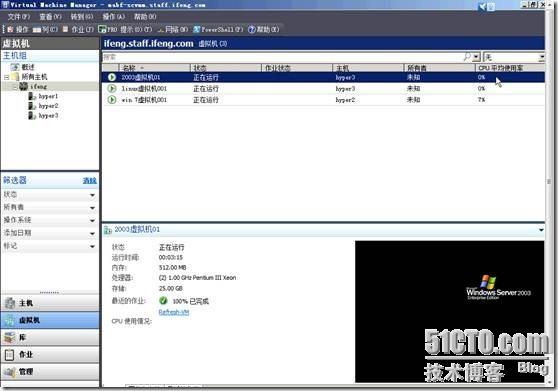
Task: Open the 文件 menu
Action: pos(19,17)
